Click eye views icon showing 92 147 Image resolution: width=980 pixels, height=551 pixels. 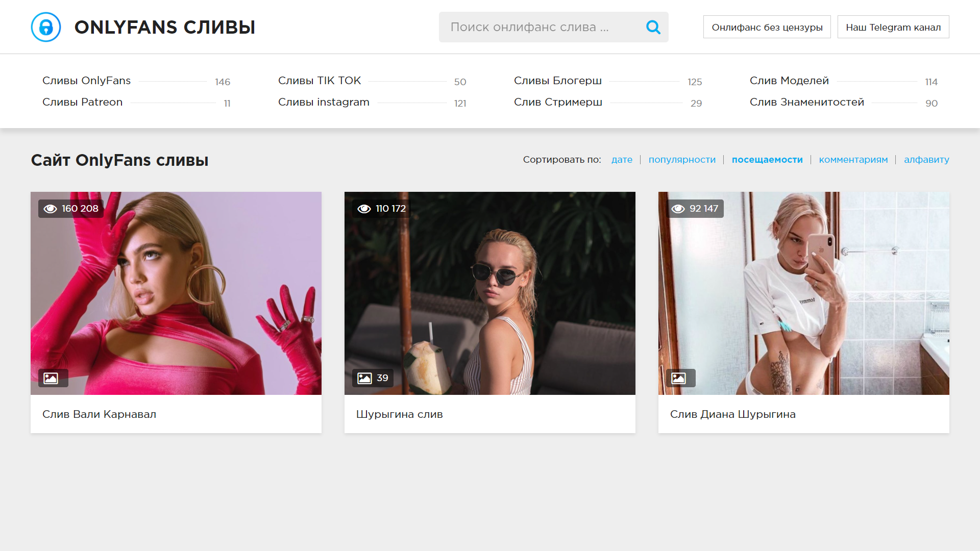678,209
